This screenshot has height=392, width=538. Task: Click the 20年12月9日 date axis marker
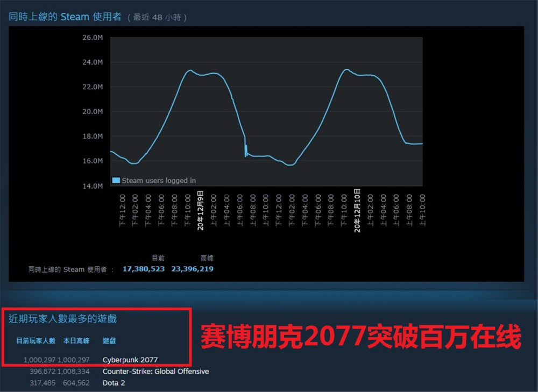(x=201, y=211)
